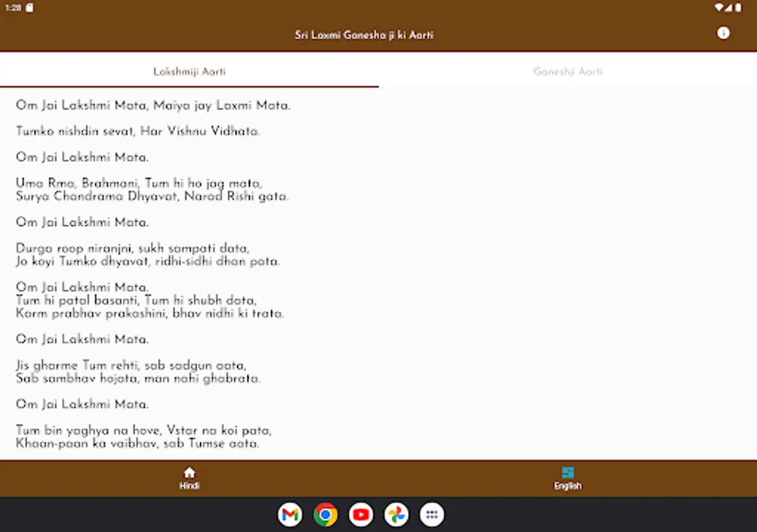This screenshot has height=532, width=757.
Task: Click line "Tumko nishdin sevat, Har Vishnu Vidhata."
Action: click(x=138, y=131)
